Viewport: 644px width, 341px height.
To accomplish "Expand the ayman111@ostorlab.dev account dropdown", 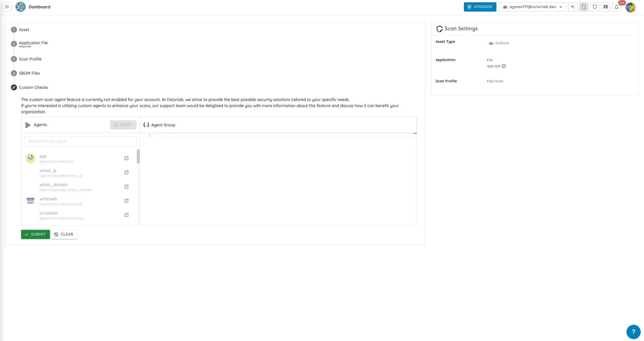I will 532,7.
